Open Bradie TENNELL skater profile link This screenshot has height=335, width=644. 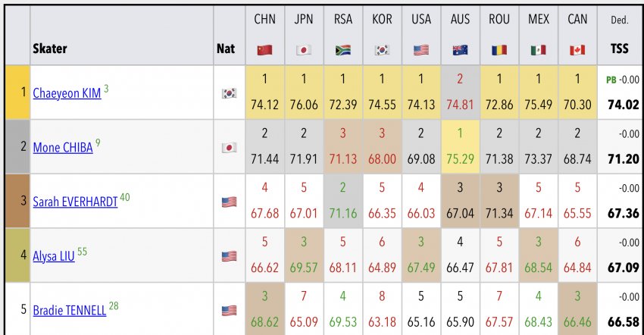(69, 309)
